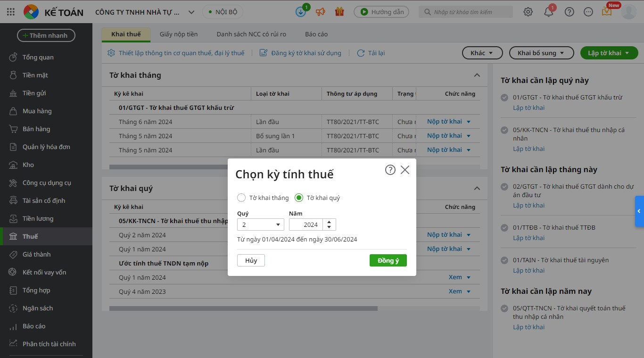Click the Kế Toán logo icon

31,12
